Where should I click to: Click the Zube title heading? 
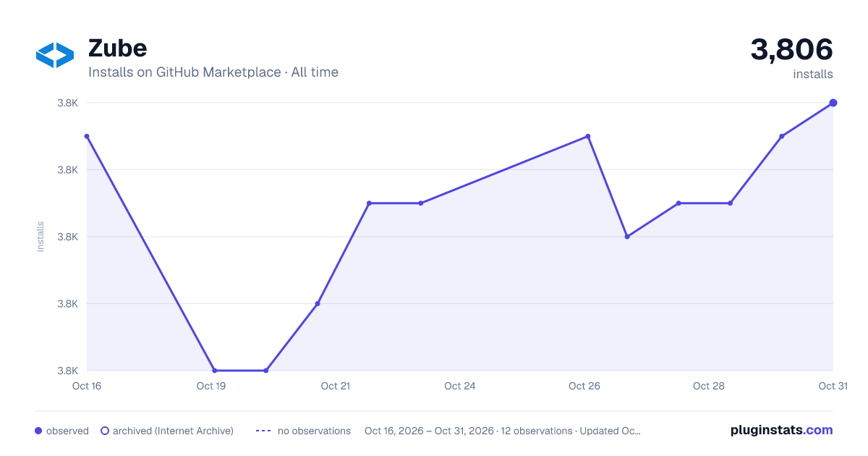(x=117, y=48)
